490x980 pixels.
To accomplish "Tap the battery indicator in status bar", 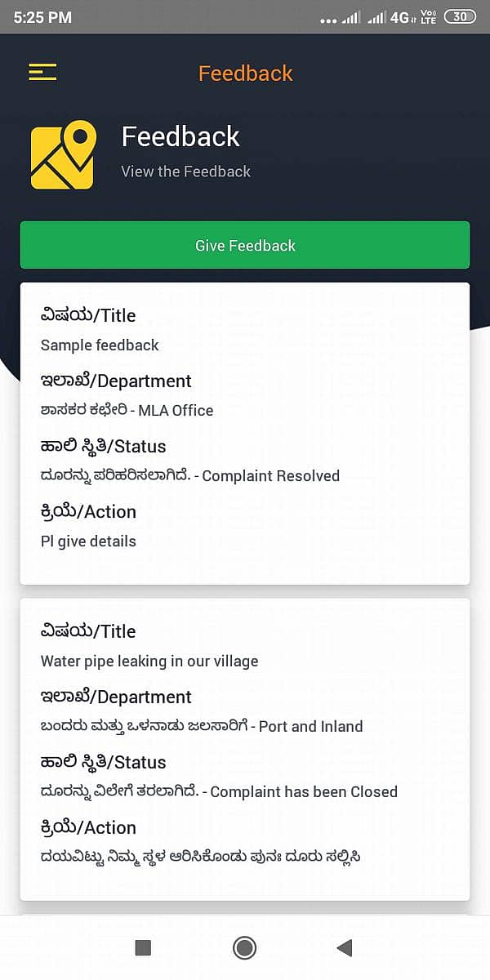I will [460, 17].
